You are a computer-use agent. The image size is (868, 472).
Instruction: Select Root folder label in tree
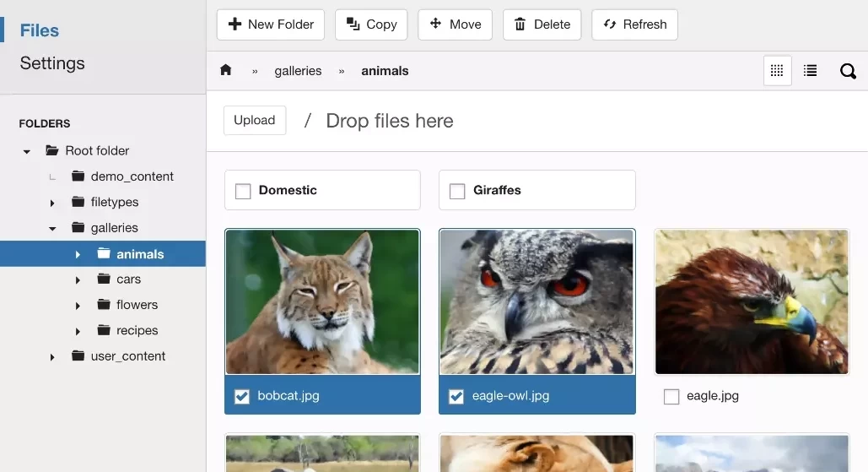click(97, 150)
